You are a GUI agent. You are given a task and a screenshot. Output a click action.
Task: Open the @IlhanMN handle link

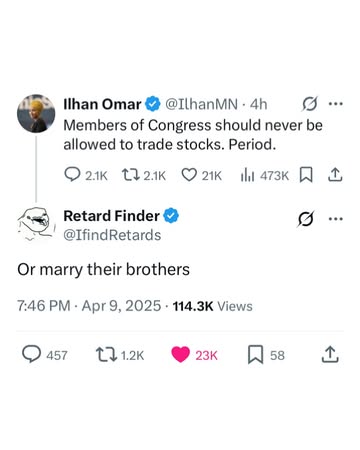202,104
